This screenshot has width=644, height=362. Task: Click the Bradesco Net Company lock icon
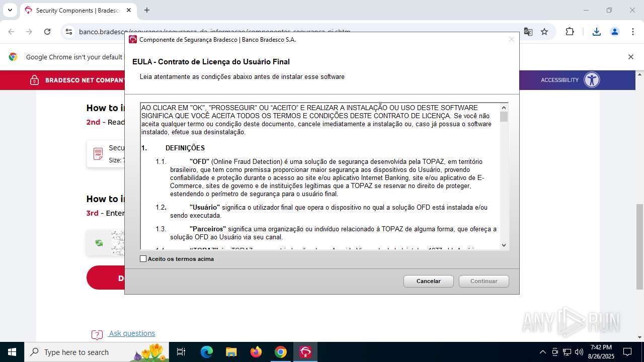point(34,80)
